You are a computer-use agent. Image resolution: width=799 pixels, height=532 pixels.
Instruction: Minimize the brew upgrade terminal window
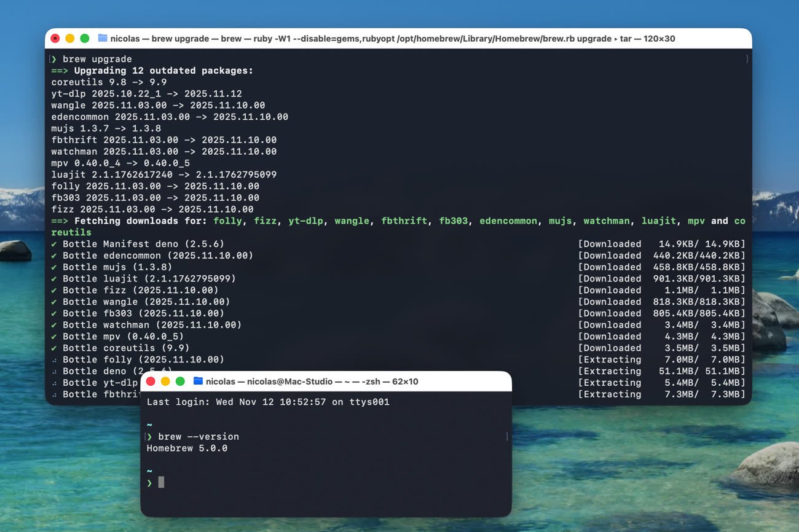coord(70,38)
